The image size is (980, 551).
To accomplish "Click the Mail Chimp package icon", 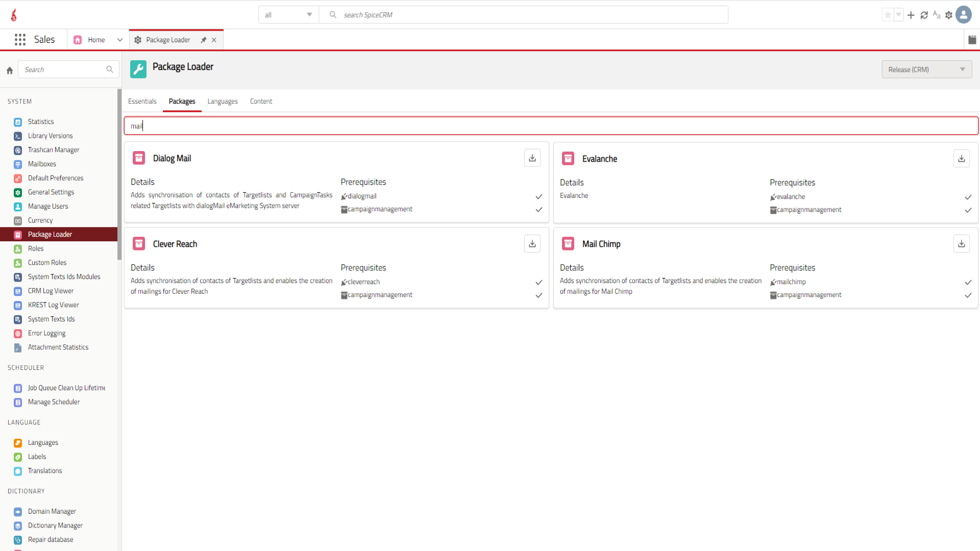I will (x=568, y=244).
